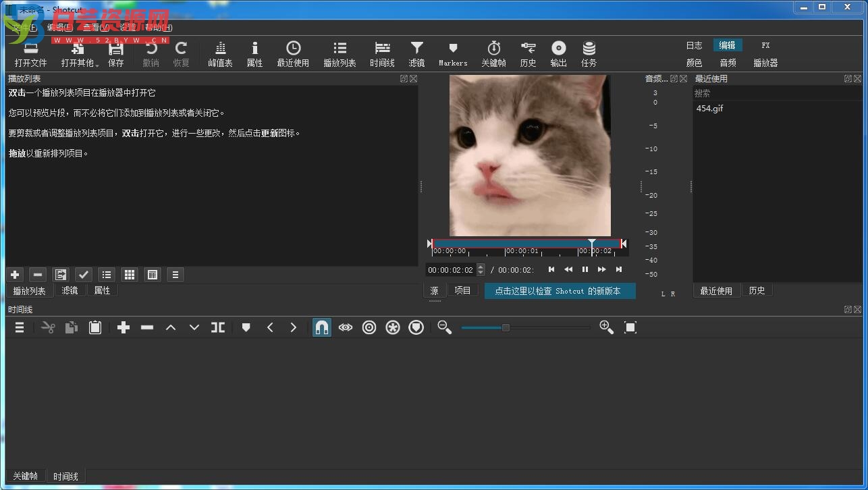Select the 源 source tab
This screenshot has width=868, height=490.
click(x=434, y=291)
